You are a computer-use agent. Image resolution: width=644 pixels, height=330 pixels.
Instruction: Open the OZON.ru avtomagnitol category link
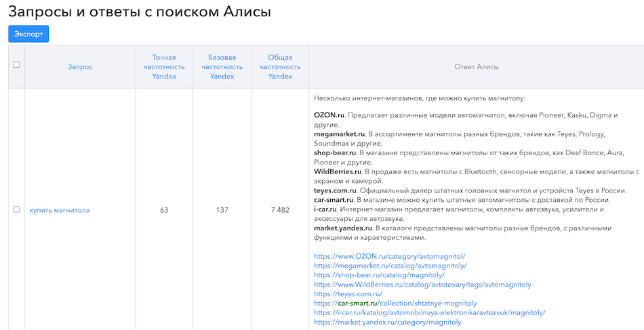click(389, 256)
